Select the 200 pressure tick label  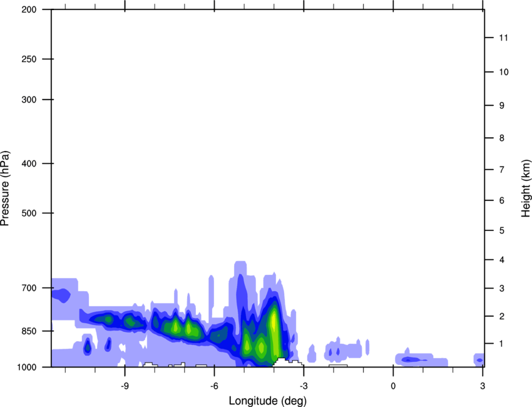29,9
